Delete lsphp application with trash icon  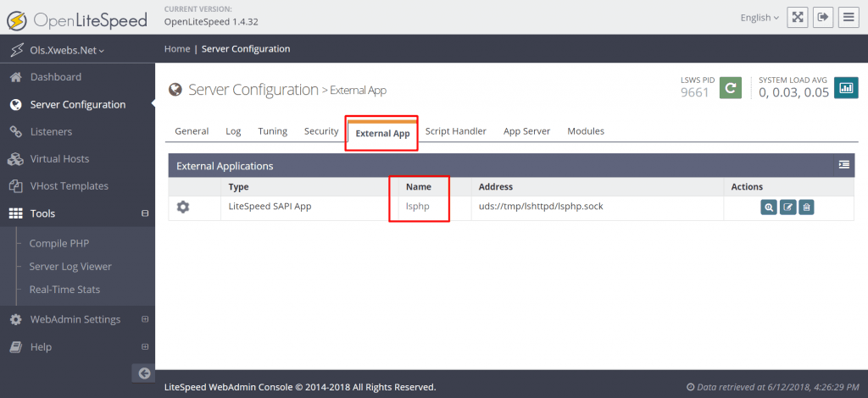tap(807, 207)
